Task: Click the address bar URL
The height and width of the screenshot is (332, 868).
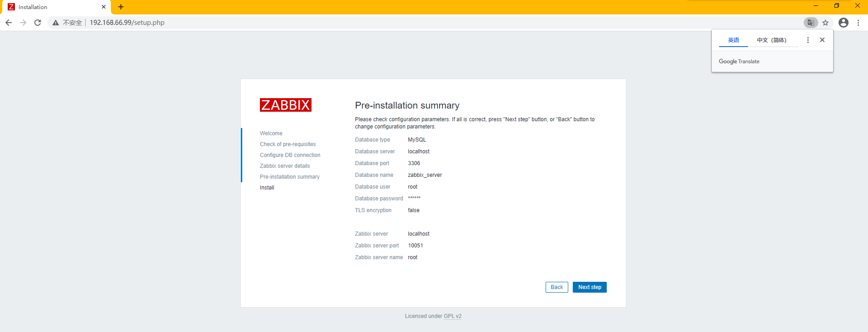Action: tap(127, 23)
